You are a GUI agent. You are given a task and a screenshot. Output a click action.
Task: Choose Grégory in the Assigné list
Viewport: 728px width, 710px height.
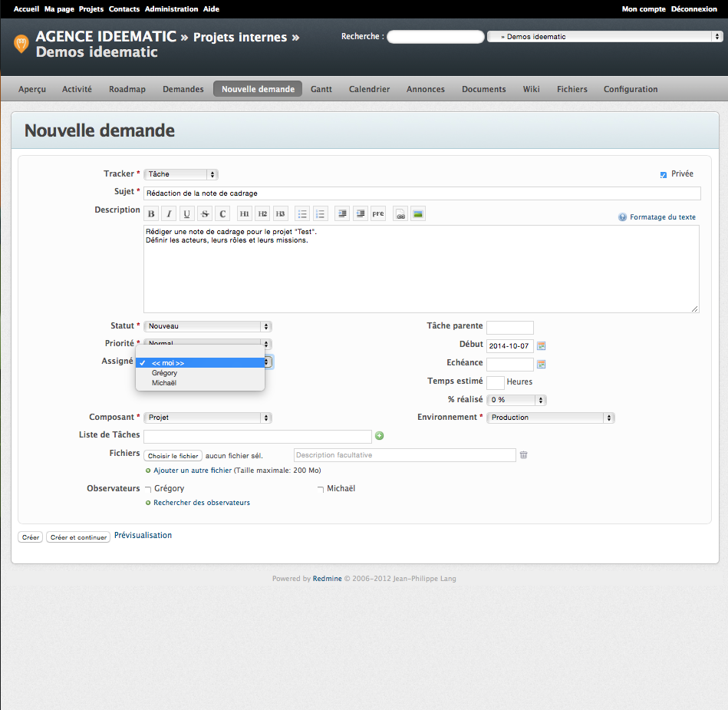[x=200, y=373]
